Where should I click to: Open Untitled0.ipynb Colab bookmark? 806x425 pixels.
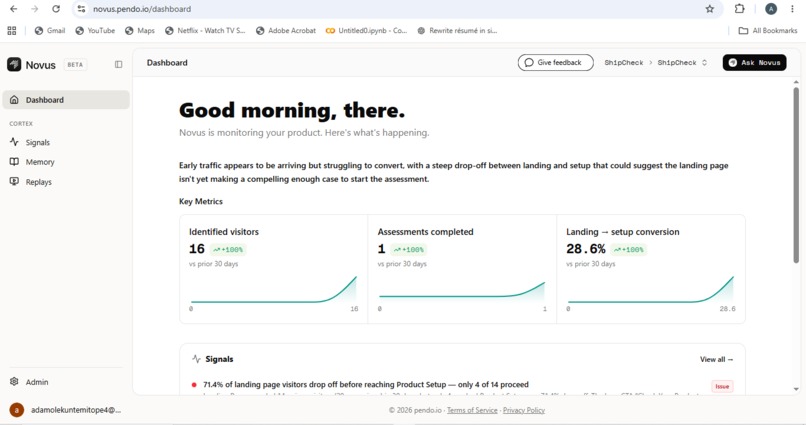(366, 31)
